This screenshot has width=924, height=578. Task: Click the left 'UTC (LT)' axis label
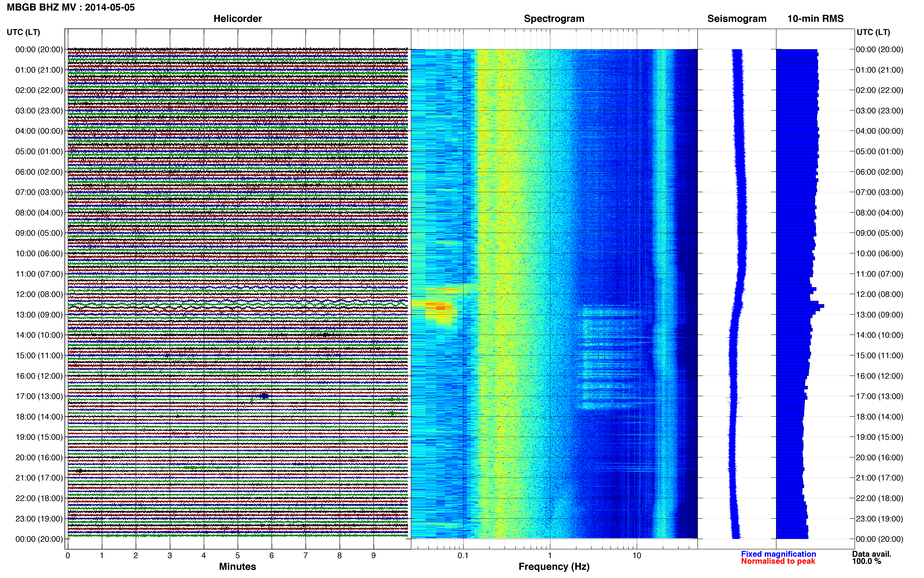[23, 32]
